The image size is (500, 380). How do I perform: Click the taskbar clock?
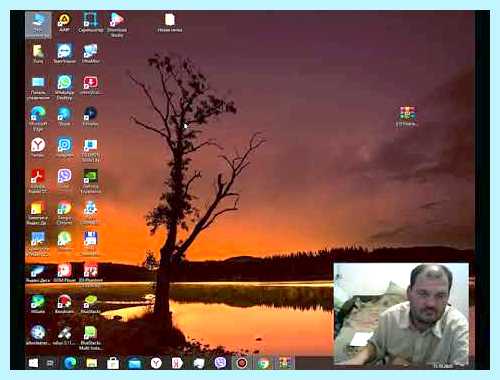click(x=443, y=366)
